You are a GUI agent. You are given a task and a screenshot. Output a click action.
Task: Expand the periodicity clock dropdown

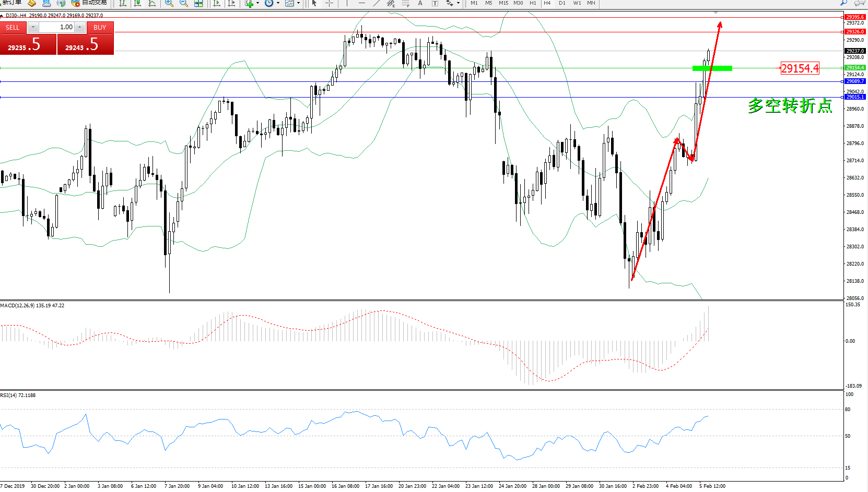click(278, 3)
